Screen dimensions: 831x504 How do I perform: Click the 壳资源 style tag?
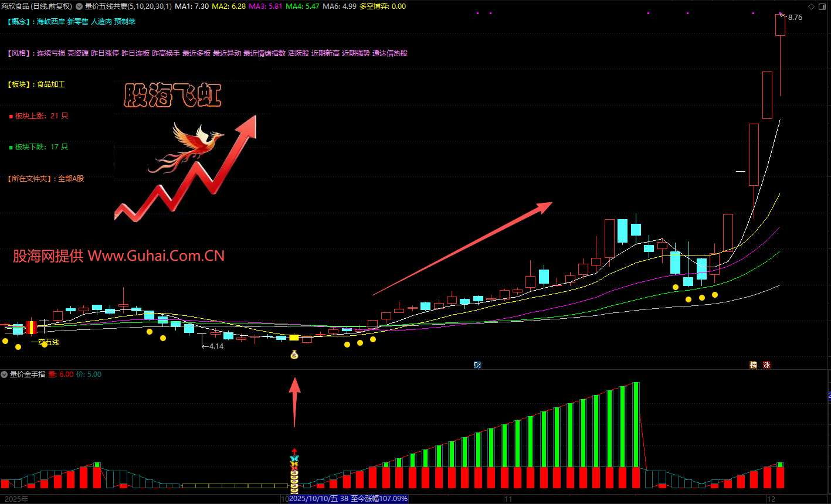pyautogui.click(x=78, y=53)
